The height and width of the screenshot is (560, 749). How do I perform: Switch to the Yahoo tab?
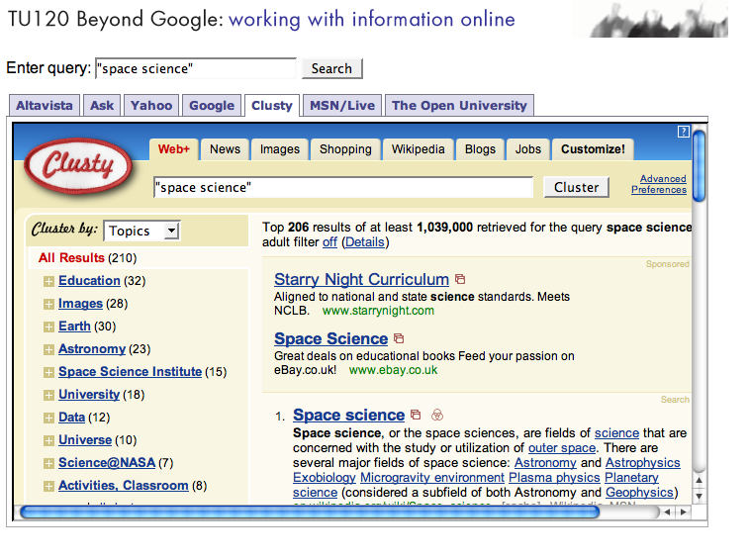(x=151, y=105)
